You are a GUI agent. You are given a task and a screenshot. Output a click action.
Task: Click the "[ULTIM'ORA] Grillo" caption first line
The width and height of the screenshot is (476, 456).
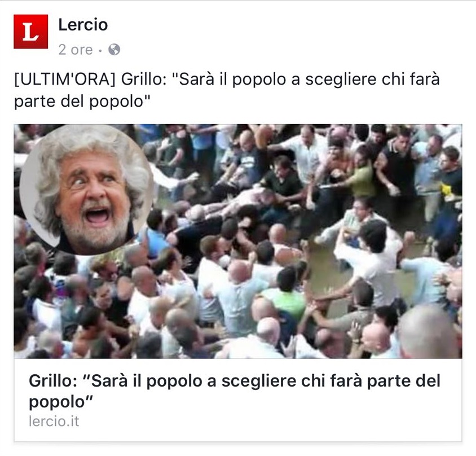click(x=227, y=80)
